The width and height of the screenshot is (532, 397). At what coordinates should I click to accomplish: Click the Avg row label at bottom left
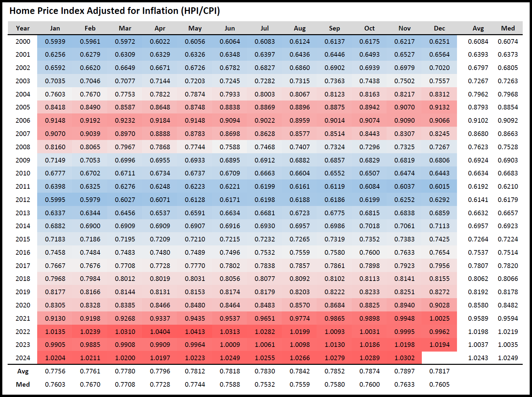23,371
